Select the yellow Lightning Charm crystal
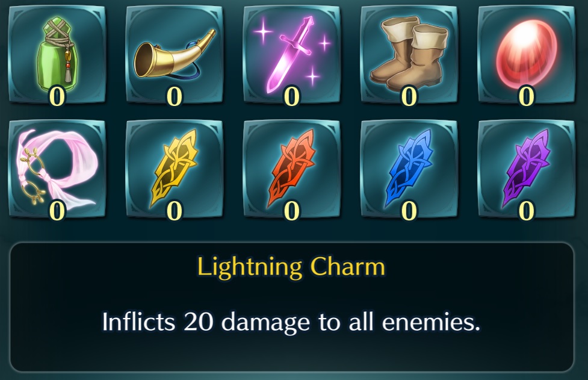This screenshot has width=588, height=380. point(175,169)
